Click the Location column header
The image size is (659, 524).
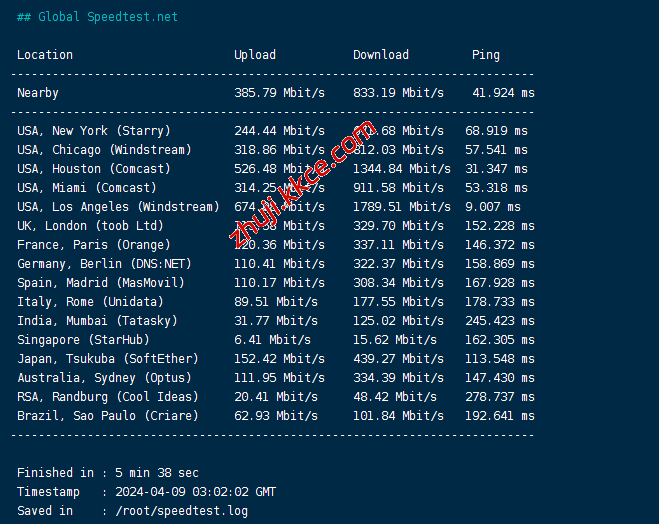[x=45, y=55]
